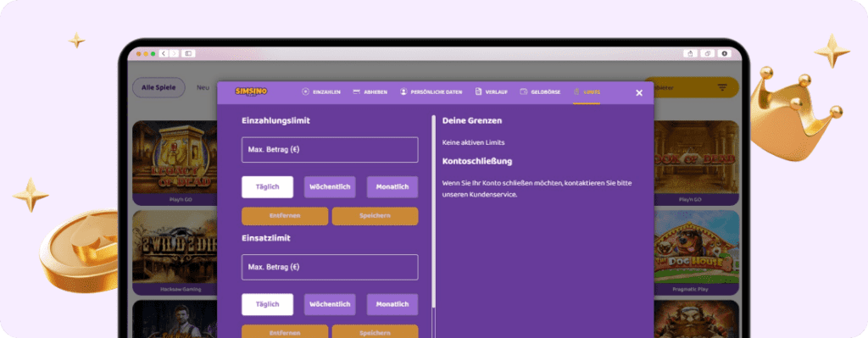Viewport: 868px width, 338px height.
Task: Open the Book of Dead game thumbnail
Action: (x=697, y=158)
